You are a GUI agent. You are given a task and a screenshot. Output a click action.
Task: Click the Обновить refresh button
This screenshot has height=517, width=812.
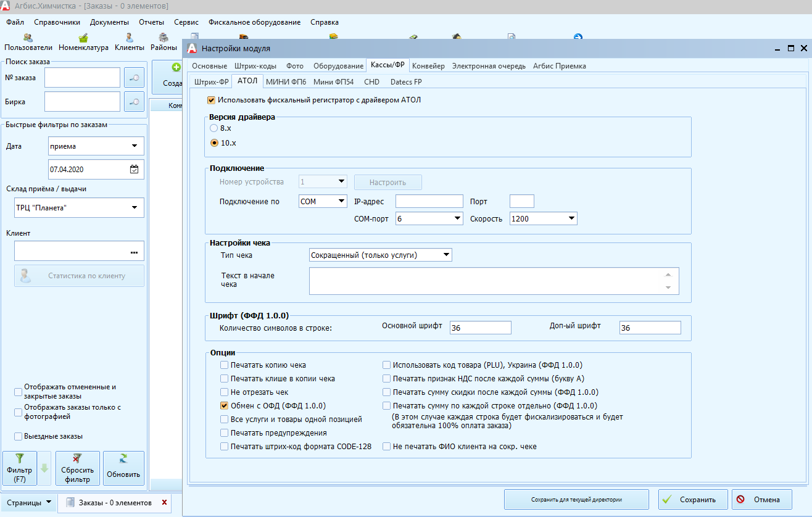point(123,469)
